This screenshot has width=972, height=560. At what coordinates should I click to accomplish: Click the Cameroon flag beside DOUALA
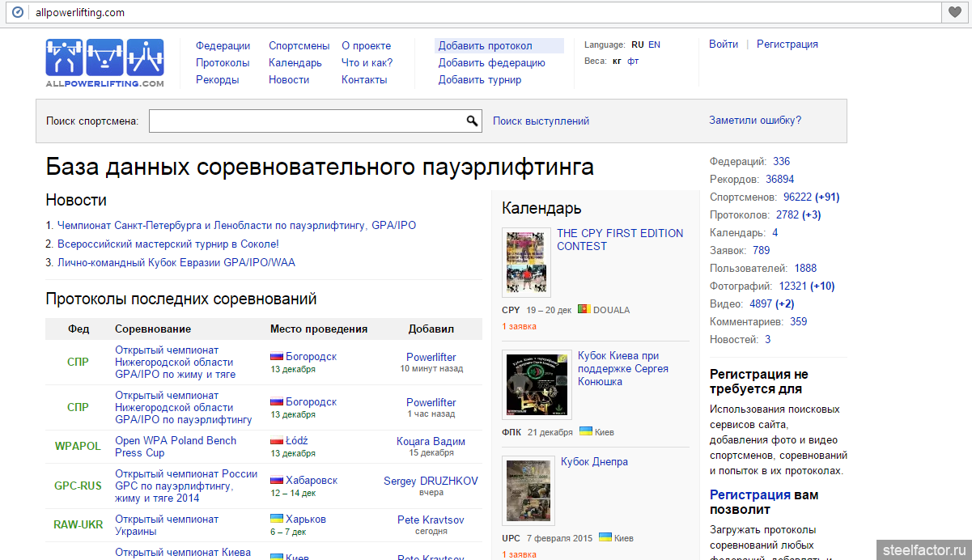point(584,309)
